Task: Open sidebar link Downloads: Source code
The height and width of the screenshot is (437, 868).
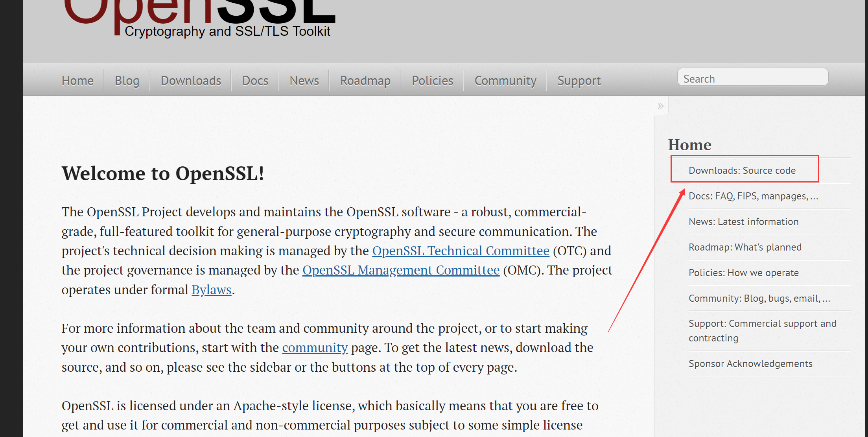Action: pyautogui.click(x=742, y=170)
